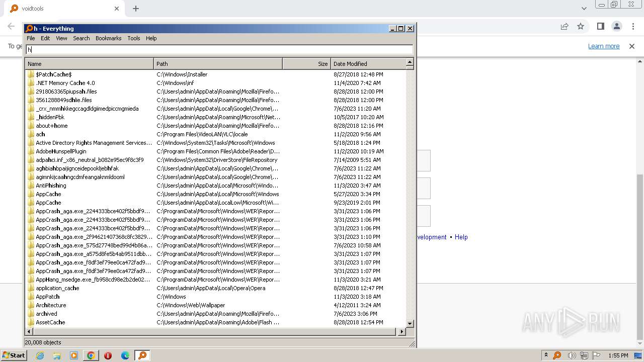Image resolution: width=644 pixels, height=362 pixels.
Task: Close the voidtools Chrome tab
Action: click(x=117, y=9)
